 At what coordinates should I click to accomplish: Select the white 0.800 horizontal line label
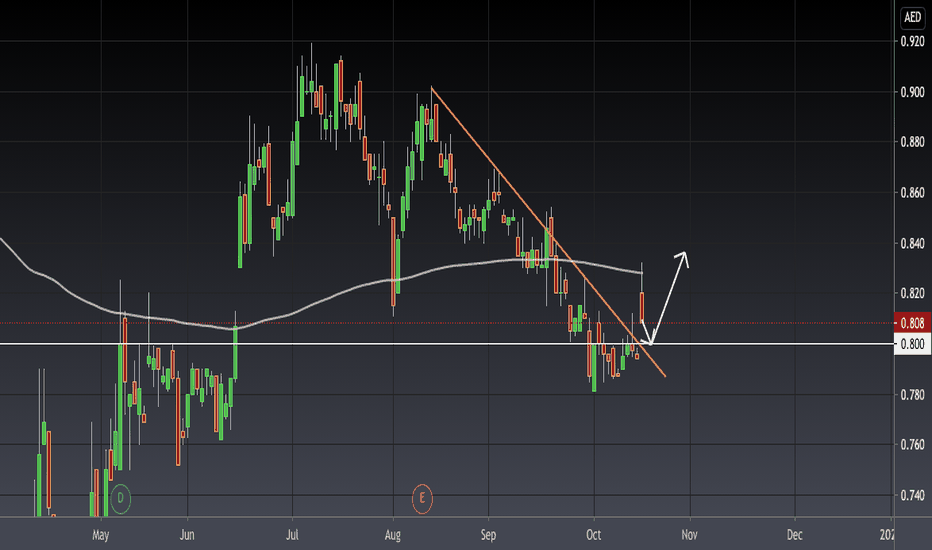[x=912, y=344]
